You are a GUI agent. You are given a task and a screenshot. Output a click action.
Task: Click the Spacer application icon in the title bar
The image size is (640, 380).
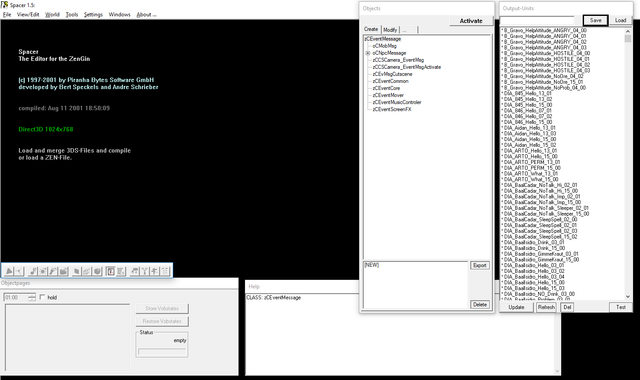4,5
